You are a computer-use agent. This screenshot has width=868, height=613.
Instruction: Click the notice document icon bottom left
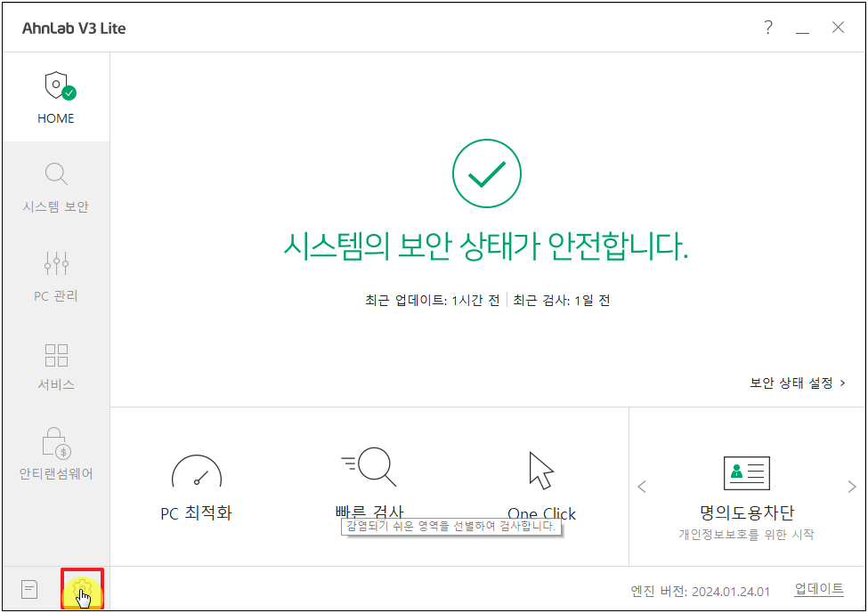(29, 589)
